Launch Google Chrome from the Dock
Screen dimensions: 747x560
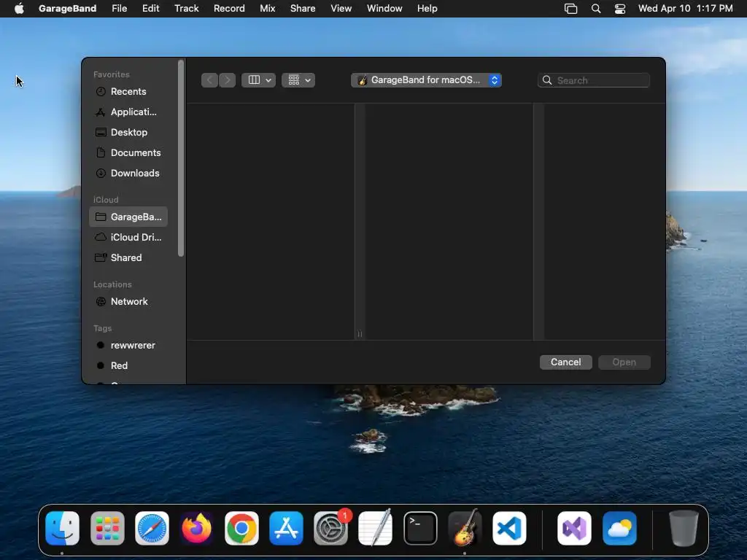(241, 528)
